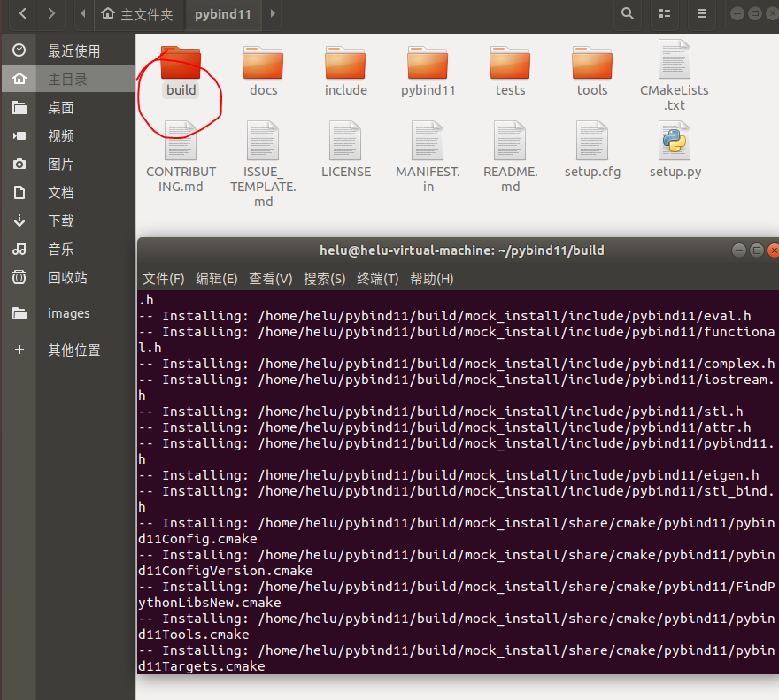
Task: Select the setup.py Python file
Action: 675,149
